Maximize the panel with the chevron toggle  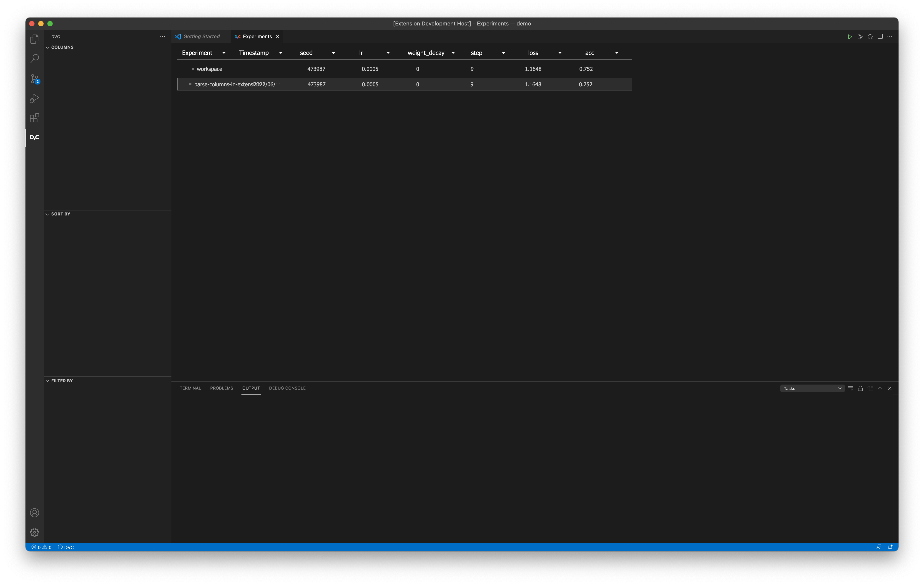tap(880, 388)
